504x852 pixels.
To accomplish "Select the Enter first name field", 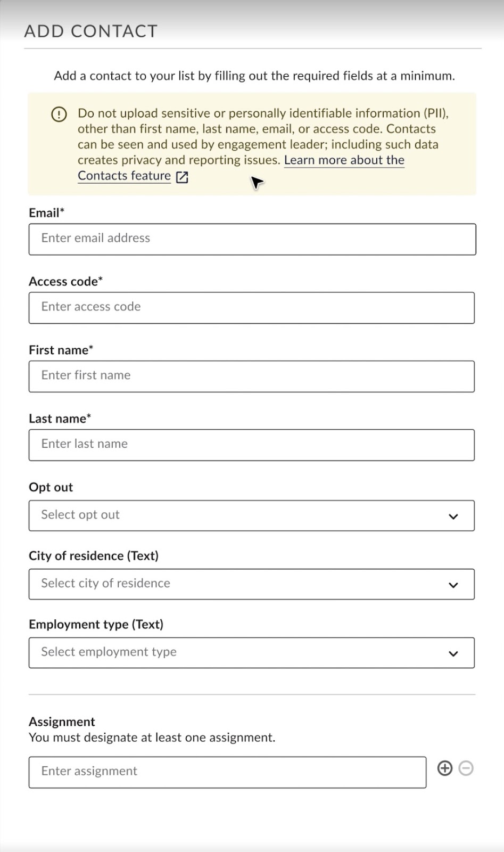I will (251, 376).
